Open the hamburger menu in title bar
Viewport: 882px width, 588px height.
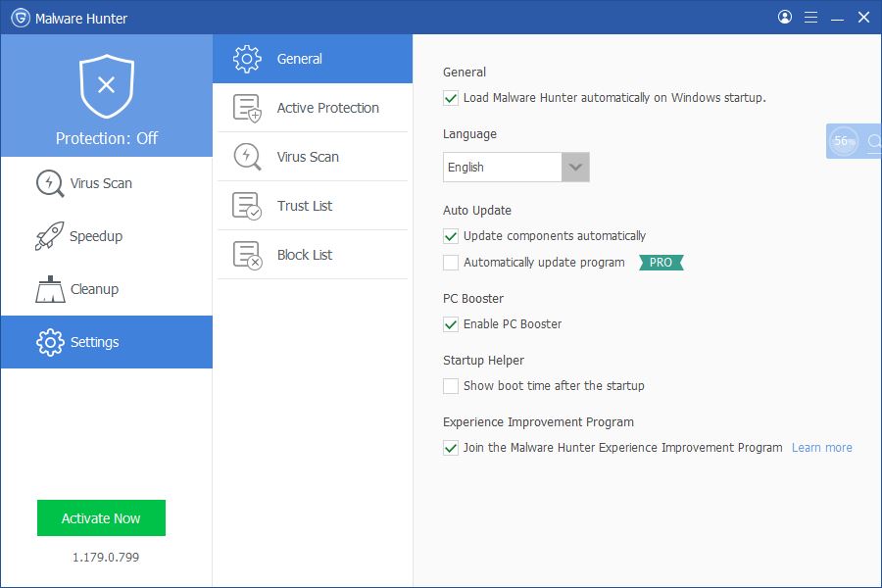810,18
